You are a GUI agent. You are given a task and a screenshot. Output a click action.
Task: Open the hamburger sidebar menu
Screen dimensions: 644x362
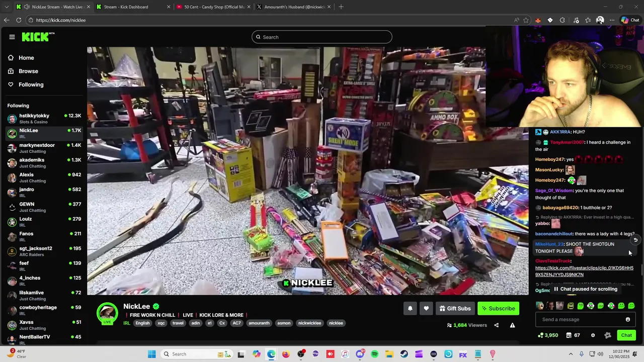[12, 37]
